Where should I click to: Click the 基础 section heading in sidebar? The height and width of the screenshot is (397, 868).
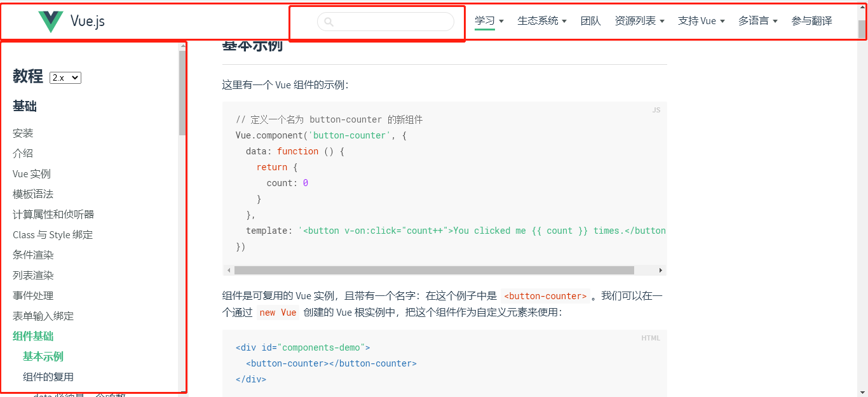(x=25, y=107)
